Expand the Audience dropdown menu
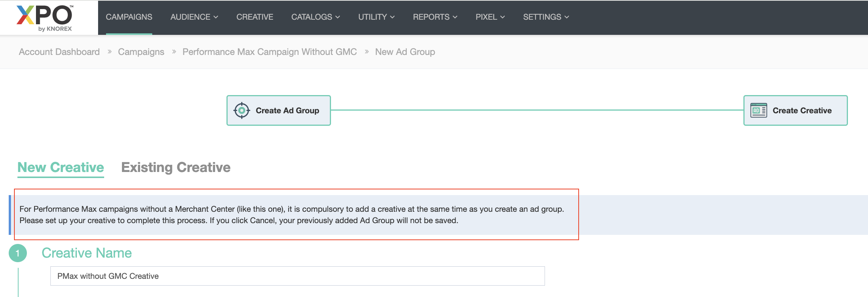Screen dimensions: 868x297 (x=194, y=17)
